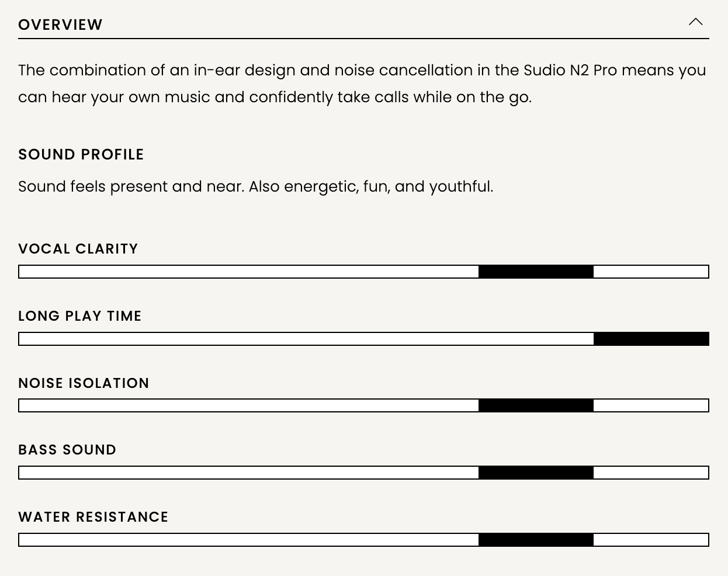The image size is (728, 576).
Task: Click the black segment of Bass Sound bar
Action: [536, 473]
